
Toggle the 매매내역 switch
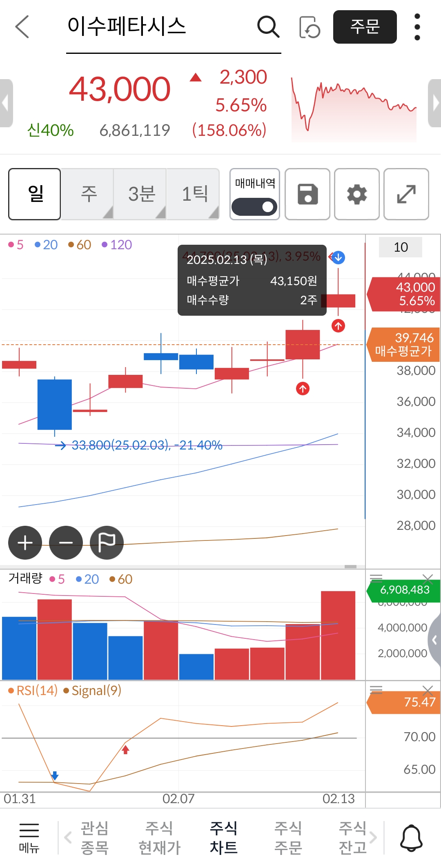click(254, 207)
